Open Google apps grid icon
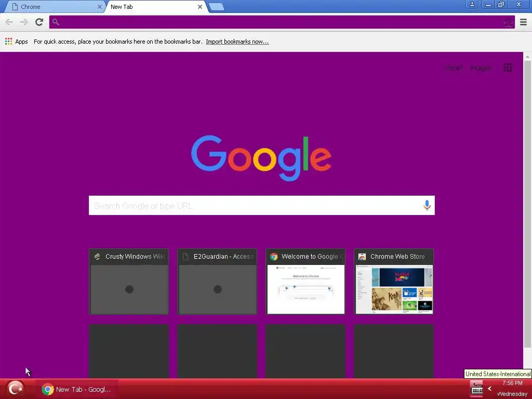 (x=508, y=68)
